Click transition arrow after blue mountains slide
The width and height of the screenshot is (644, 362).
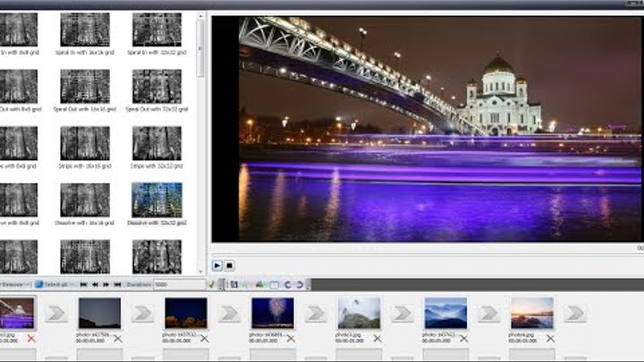[x=488, y=314]
